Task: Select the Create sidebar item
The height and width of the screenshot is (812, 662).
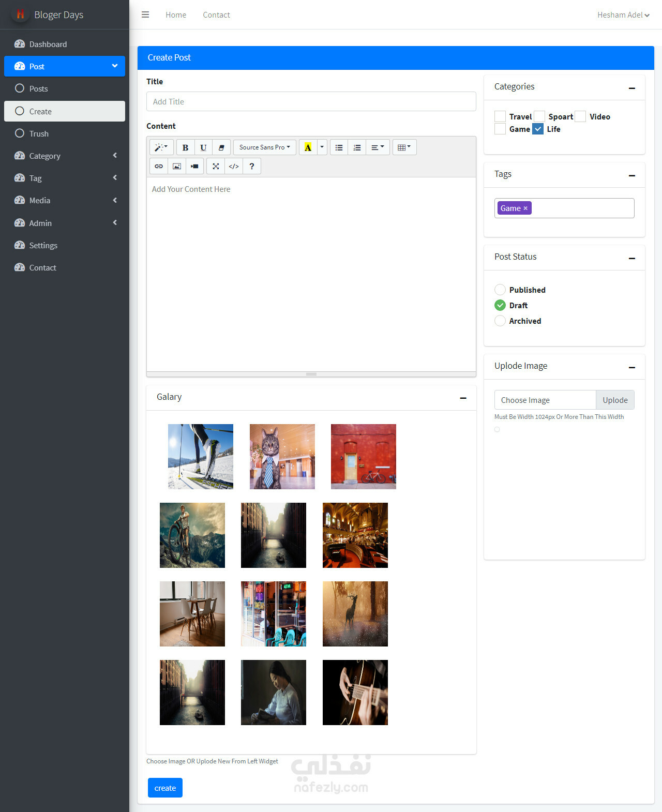Action: 65,111
